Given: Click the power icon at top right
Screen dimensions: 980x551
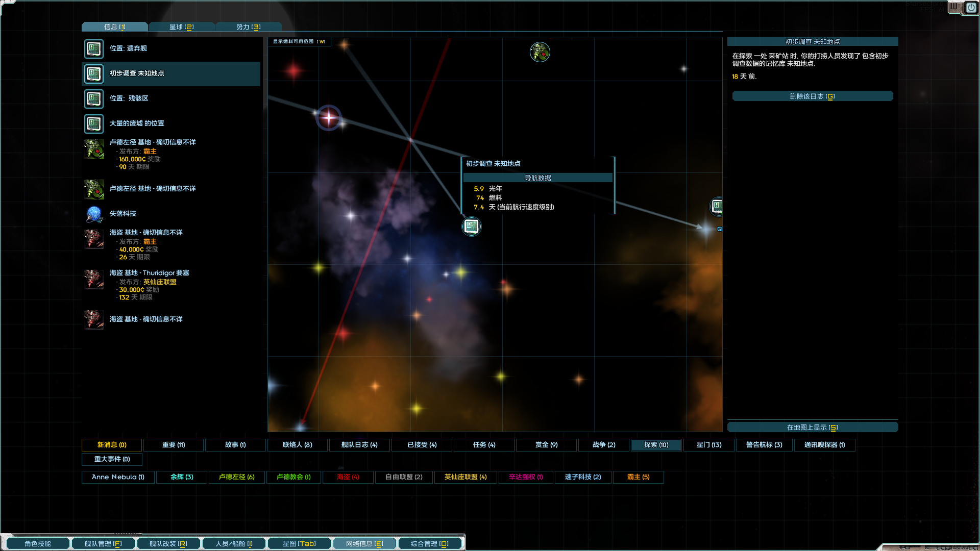Looking at the screenshot, I should pos(971,8).
